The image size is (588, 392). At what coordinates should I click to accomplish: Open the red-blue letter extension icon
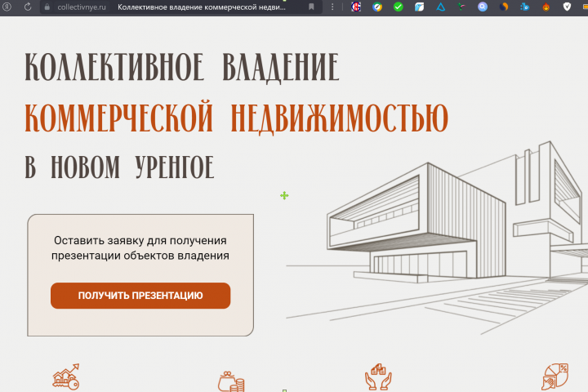pyautogui.click(x=356, y=7)
